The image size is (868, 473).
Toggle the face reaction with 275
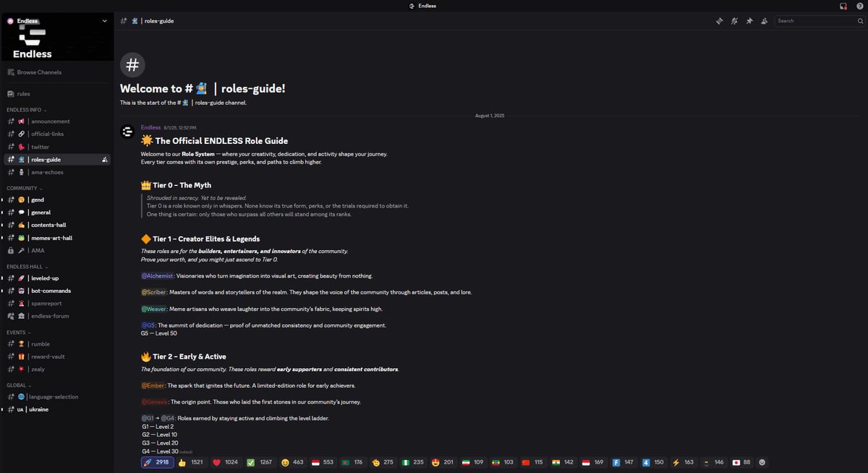[x=382, y=462]
